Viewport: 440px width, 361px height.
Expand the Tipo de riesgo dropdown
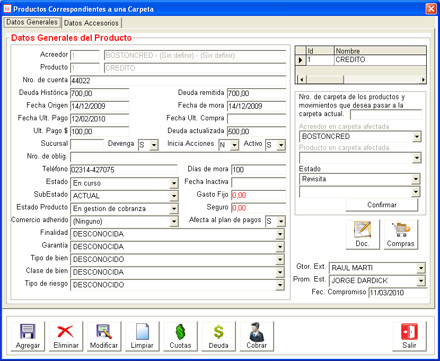[x=280, y=285]
